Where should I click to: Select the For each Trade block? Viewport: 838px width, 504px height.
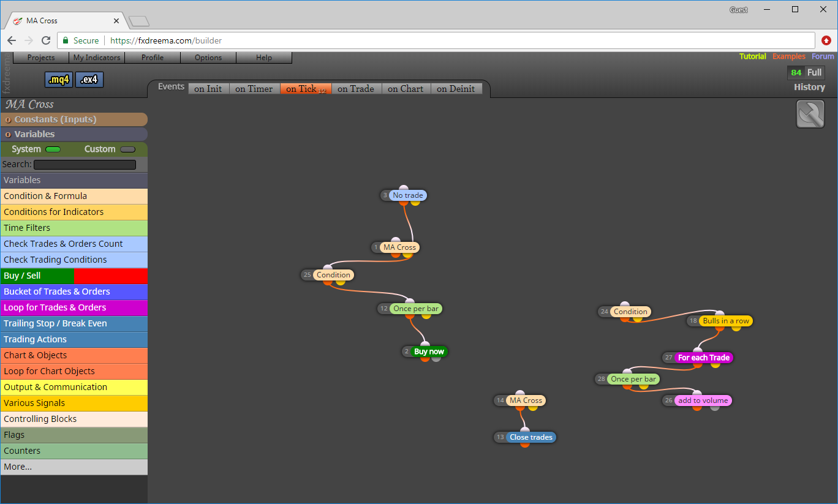[x=704, y=358]
